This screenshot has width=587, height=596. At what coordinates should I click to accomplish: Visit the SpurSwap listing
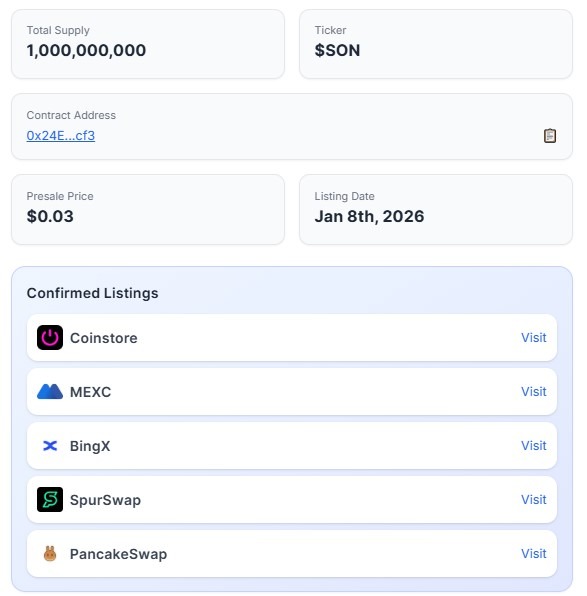click(x=533, y=499)
